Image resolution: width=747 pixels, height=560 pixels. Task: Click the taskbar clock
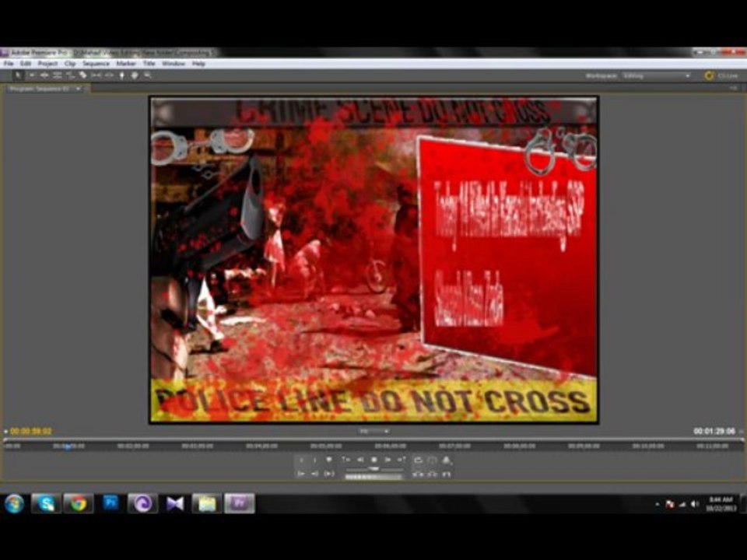tap(721, 504)
